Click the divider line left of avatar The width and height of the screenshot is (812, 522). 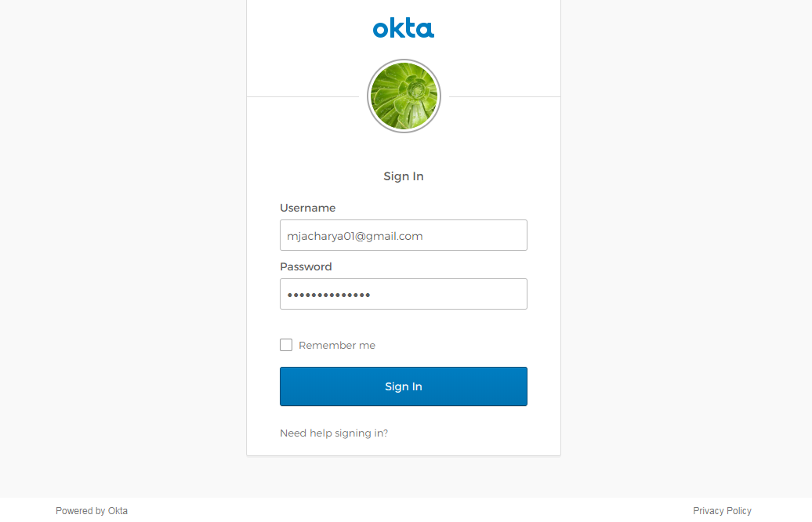(x=303, y=97)
